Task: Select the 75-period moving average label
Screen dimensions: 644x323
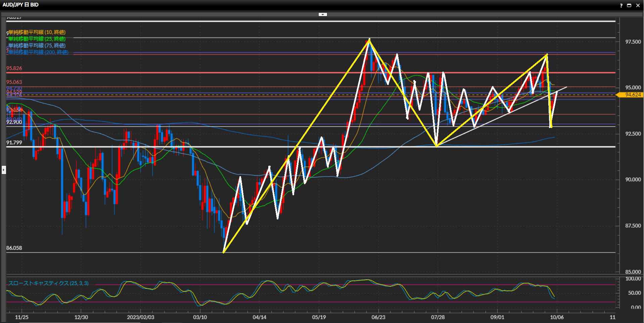Action: tap(37, 46)
